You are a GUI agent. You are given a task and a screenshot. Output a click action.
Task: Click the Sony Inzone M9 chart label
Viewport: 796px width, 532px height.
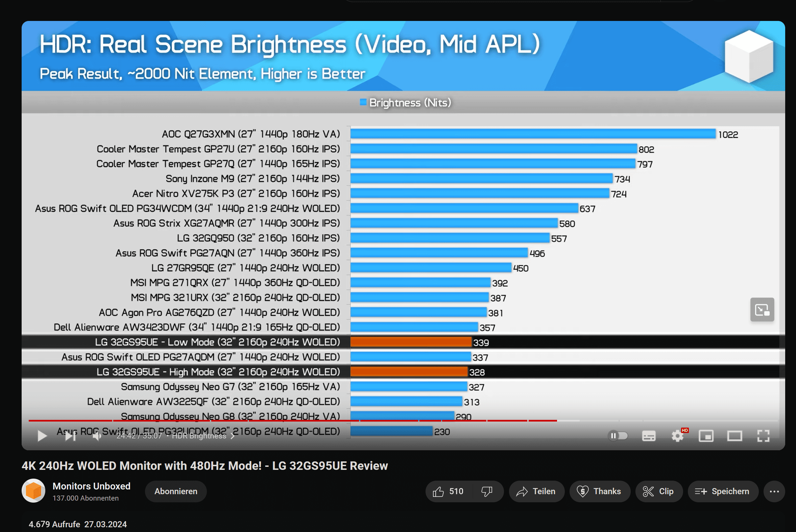[x=252, y=178]
